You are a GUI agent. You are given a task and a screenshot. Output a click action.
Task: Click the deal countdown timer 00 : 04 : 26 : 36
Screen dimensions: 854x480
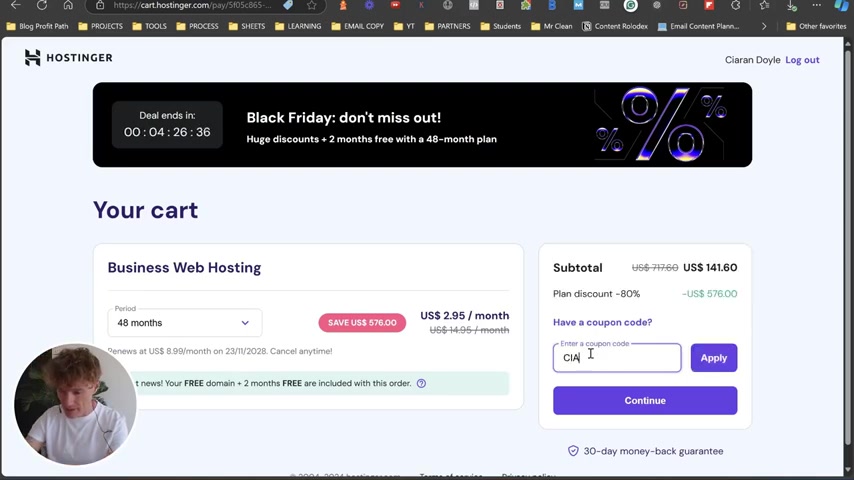[167, 132]
